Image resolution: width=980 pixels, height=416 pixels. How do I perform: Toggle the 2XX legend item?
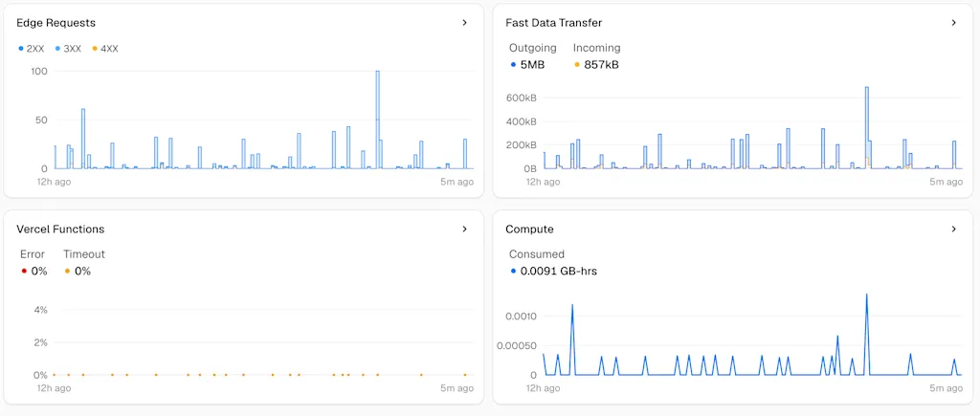tap(32, 49)
